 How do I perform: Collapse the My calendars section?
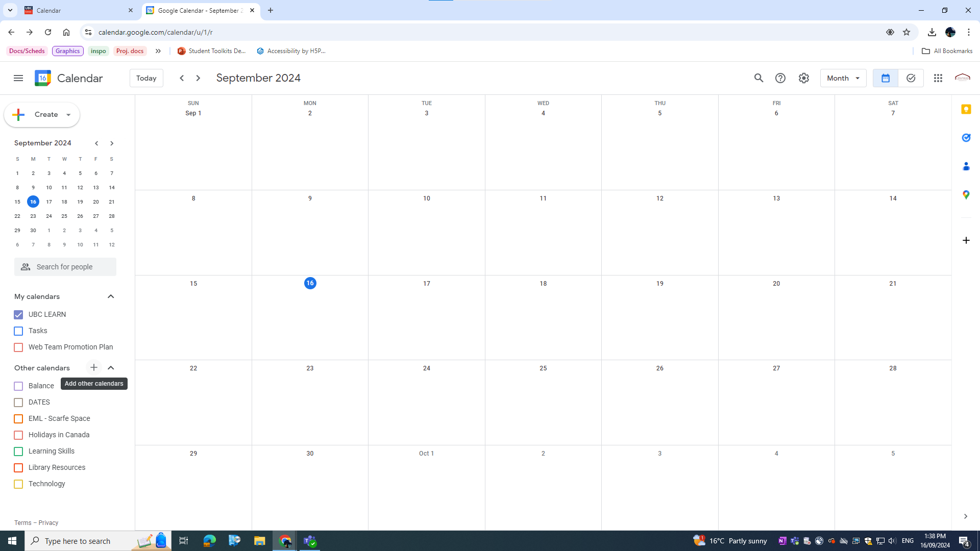111,296
